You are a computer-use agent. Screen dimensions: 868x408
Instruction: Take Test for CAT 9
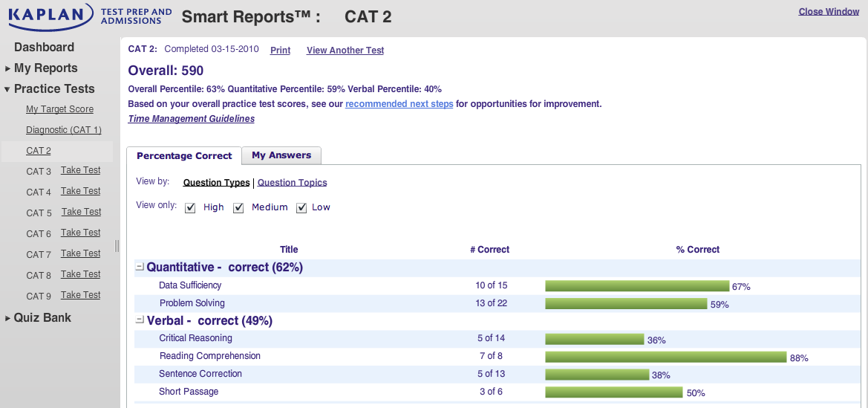click(x=81, y=295)
